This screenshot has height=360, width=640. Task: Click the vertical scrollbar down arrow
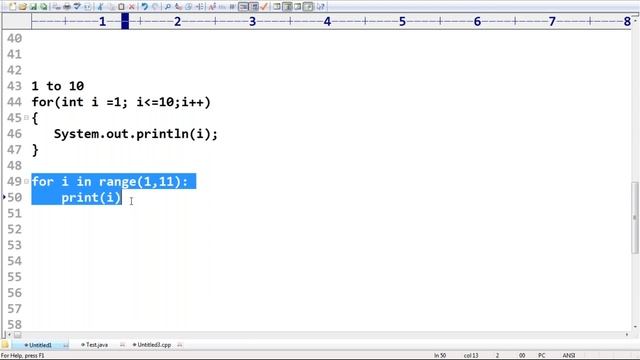tap(635, 327)
